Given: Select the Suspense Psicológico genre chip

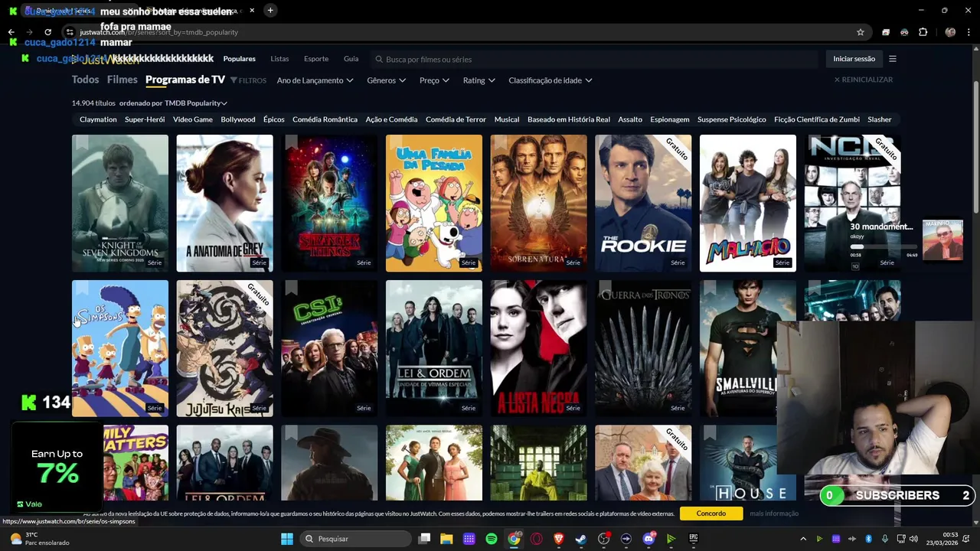Looking at the screenshot, I should (732, 119).
